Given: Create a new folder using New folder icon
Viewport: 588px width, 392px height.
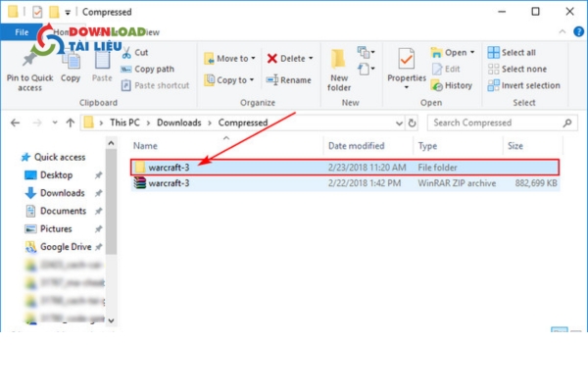Looking at the screenshot, I should tap(339, 60).
